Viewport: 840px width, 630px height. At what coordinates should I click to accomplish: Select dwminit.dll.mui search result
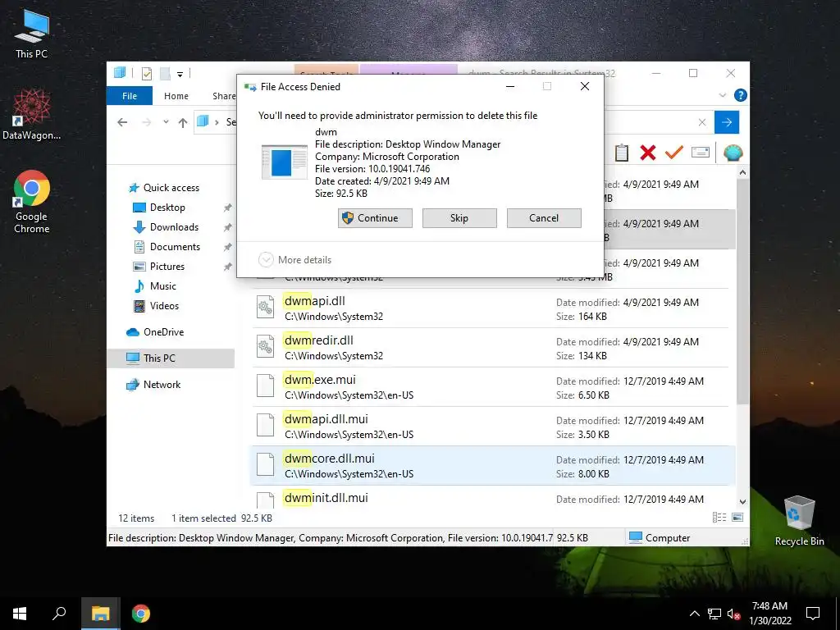491,498
